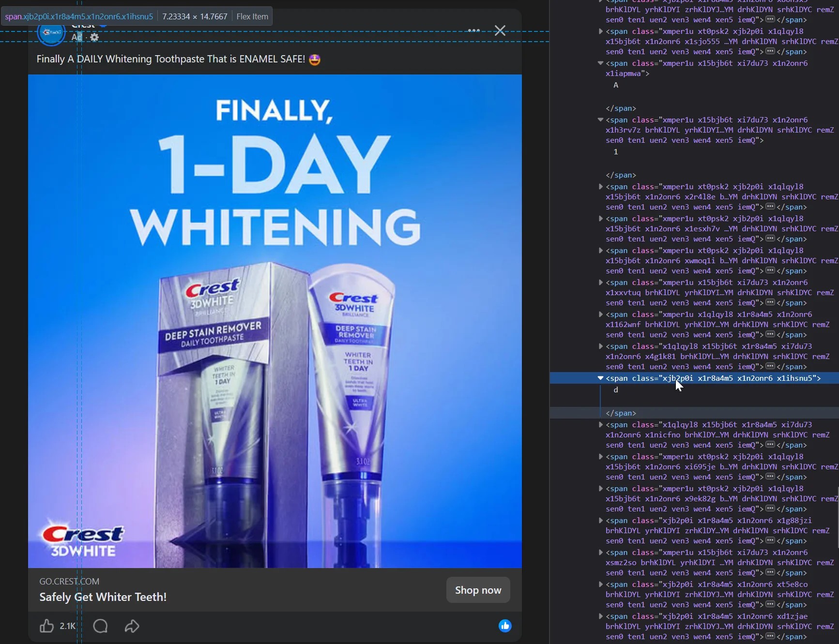Viewport: 839px width, 644px height.
Task: Open the Crest profile avatar
Action: (x=51, y=33)
